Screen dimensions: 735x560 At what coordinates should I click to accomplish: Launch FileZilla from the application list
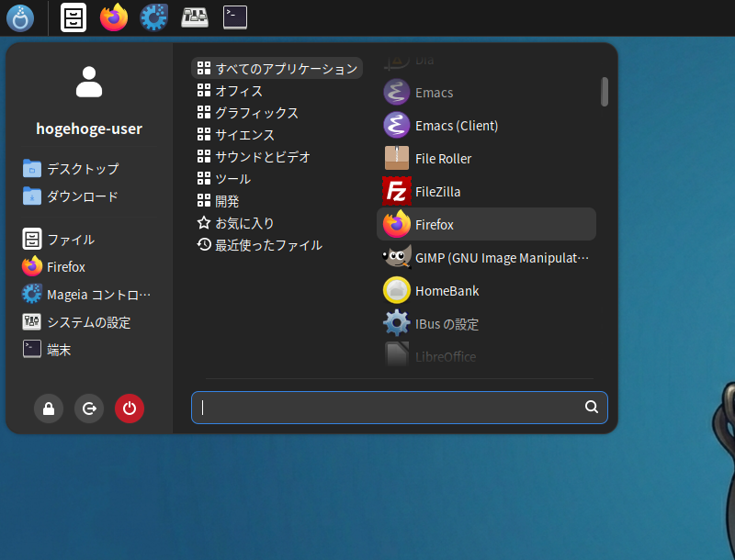[486, 191]
